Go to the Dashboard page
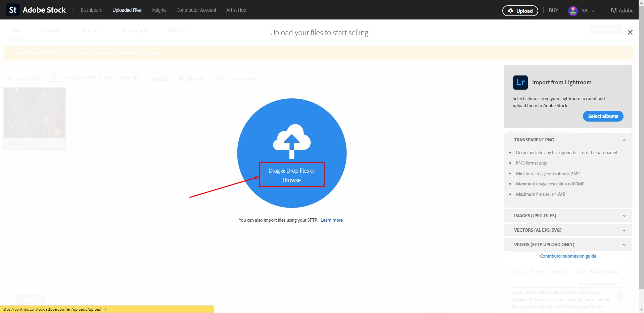Image resolution: width=644 pixels, height=313 pixels. [x=91, y=10]
